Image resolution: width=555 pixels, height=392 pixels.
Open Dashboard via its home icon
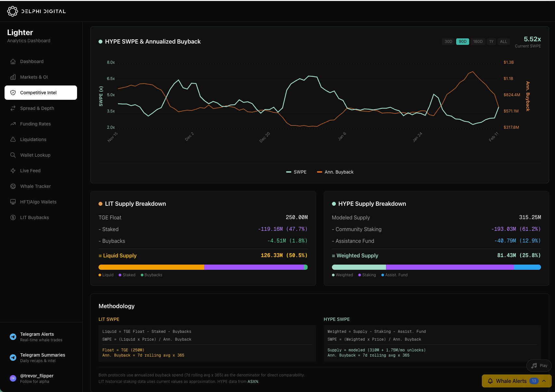pos(13,61)
